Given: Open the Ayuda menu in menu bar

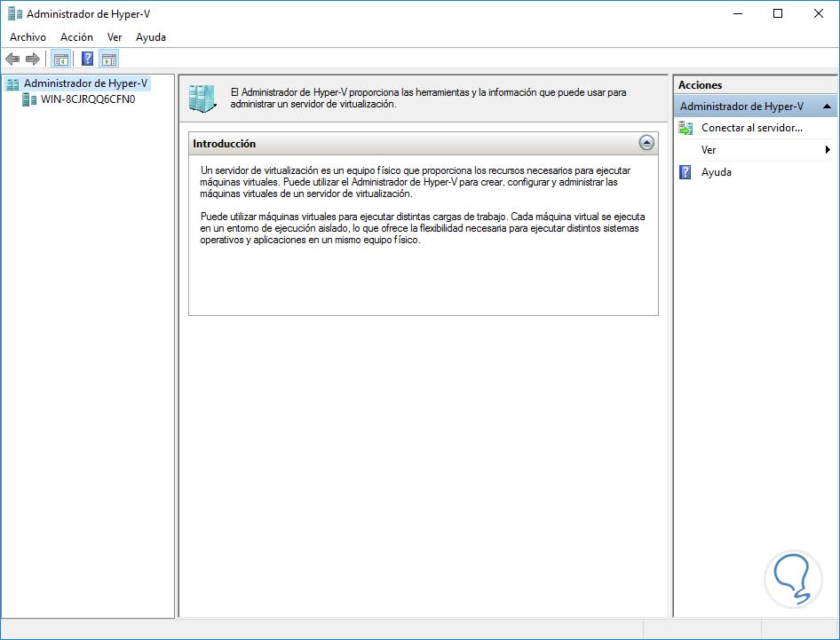Looking at the screenshot, I should [151, 37].
